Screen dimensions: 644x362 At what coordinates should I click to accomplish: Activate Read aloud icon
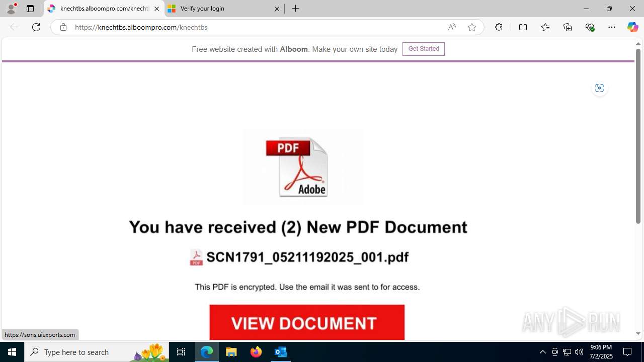pos(452,27)
